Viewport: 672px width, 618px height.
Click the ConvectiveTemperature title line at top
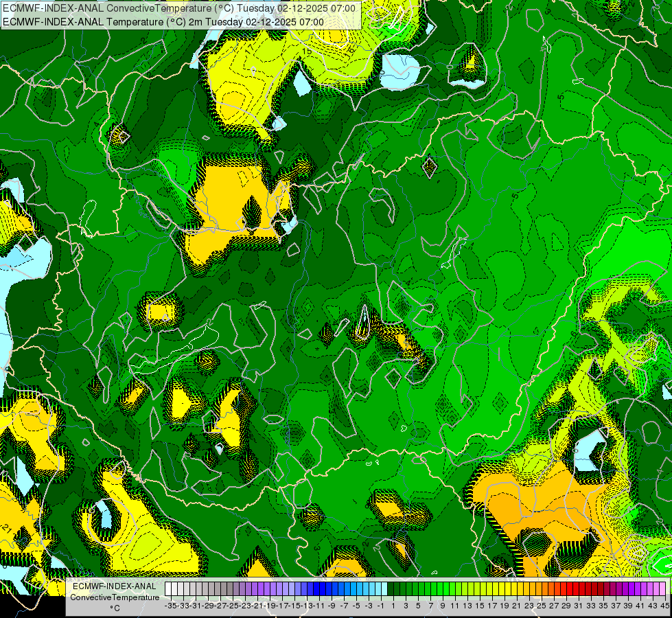[x=179, y=8]
